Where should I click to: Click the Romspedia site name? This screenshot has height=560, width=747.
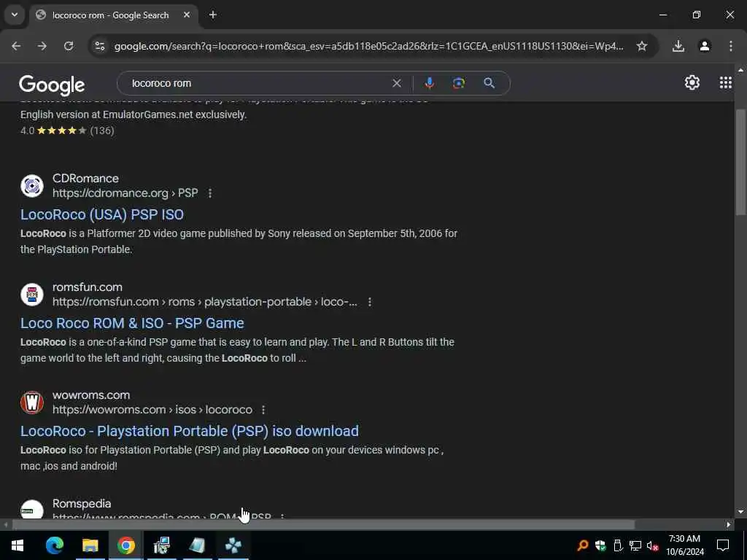pos(82,503)
